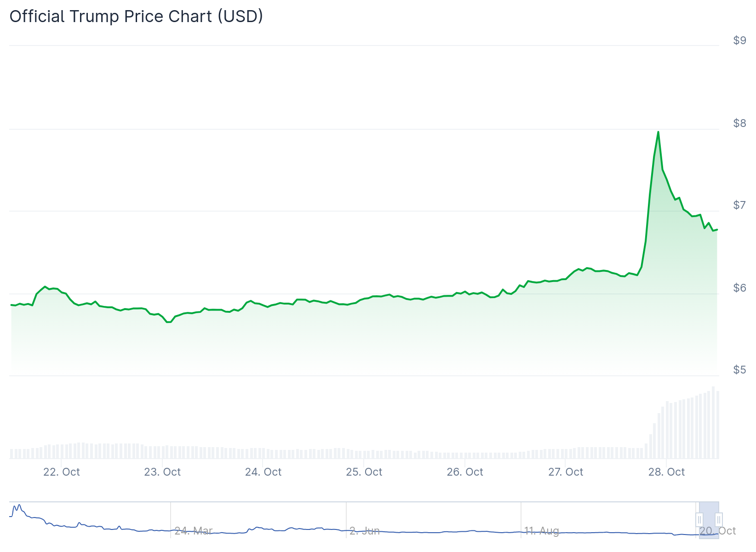The image size is (756, 552).
Task: Click the 23. Oct x-axis label
Action: tap(162, 472)
